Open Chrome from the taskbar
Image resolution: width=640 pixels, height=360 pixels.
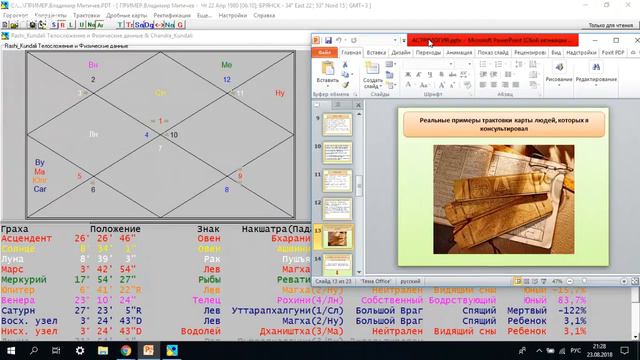pyautogui.click(x=126, y=351)
